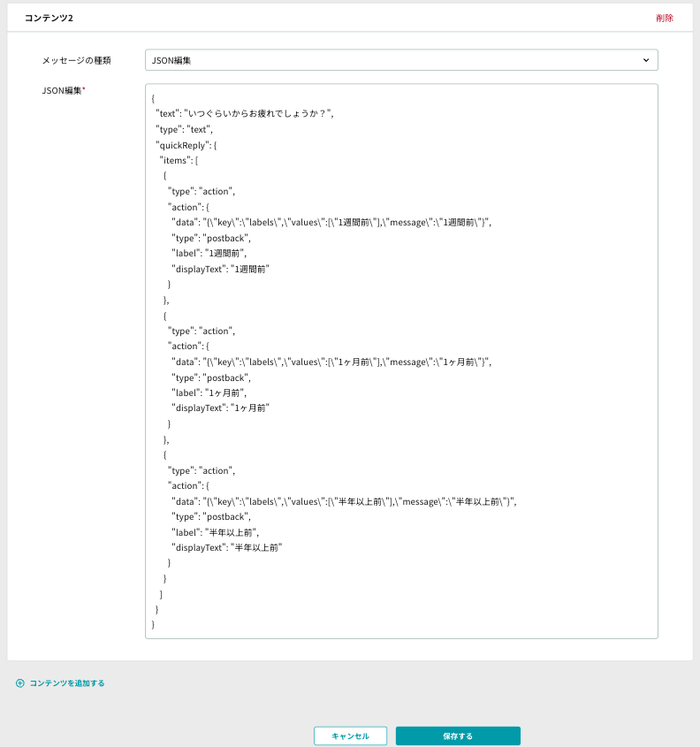Click the data line containing 半年以上前 values
The image size is (700, 747).
click(345, 501)
